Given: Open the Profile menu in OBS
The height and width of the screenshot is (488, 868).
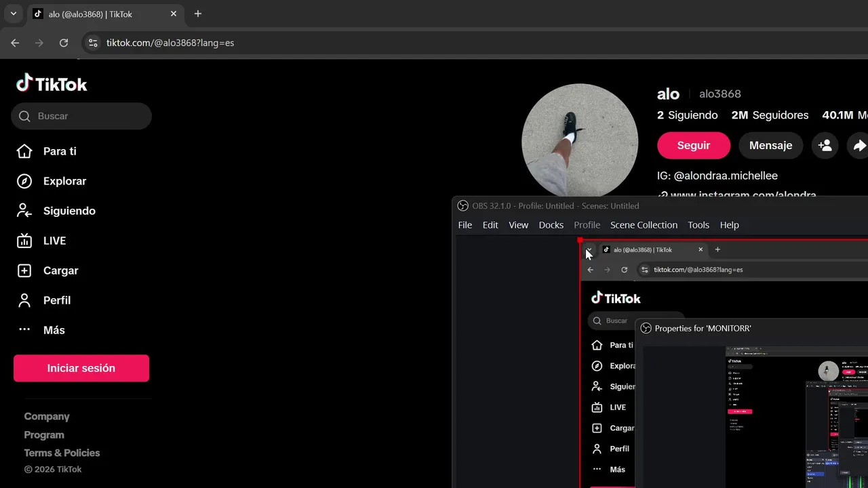Looking at the screenshot, I should (x=587, y=225).
